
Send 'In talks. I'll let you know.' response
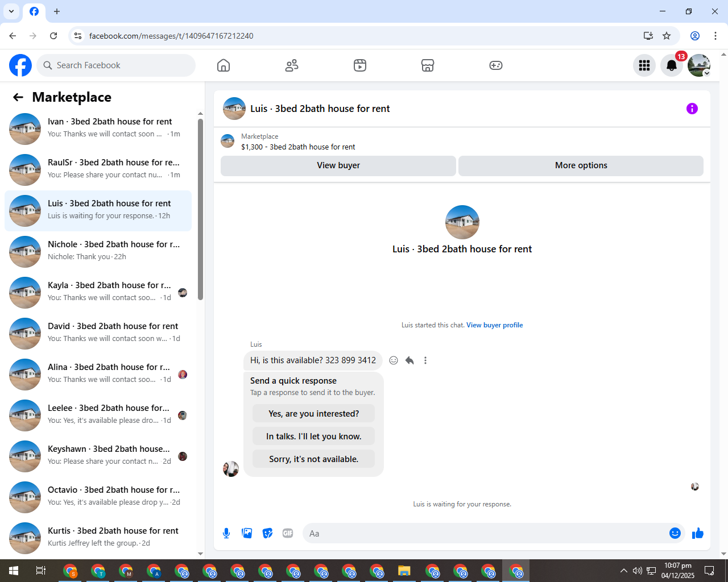tap(314, 436)
